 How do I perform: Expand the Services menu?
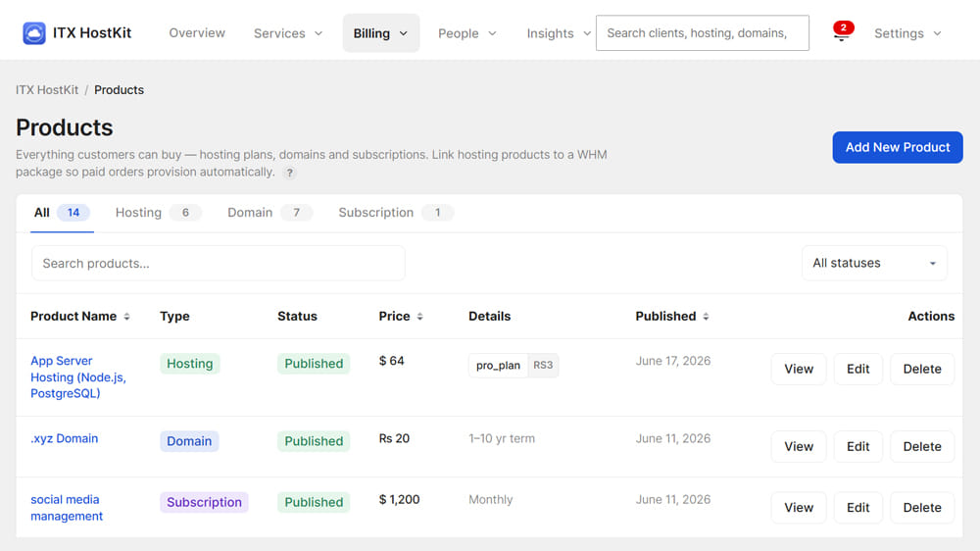coord(288,33)
